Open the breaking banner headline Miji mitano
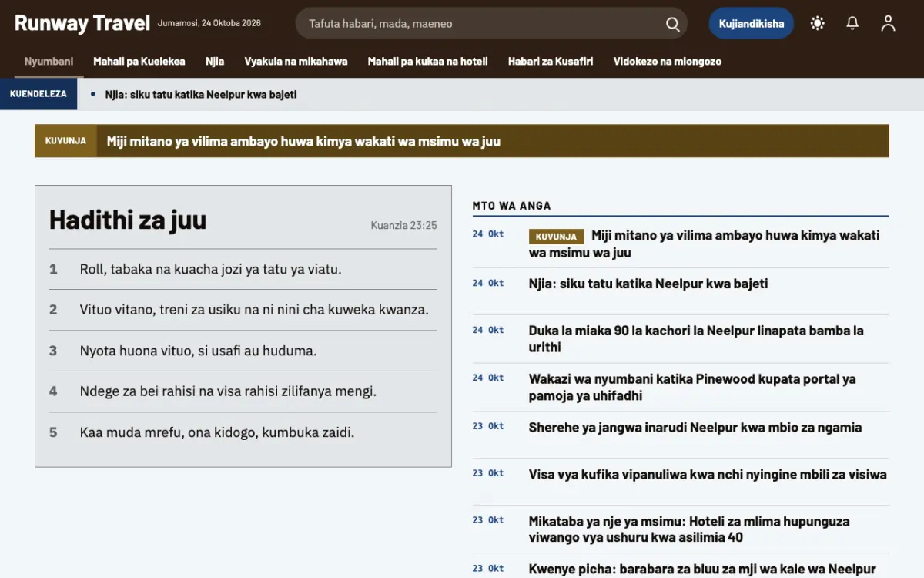Image resolution: width=924 pixels, height=578 pixels. coord(303,141)
